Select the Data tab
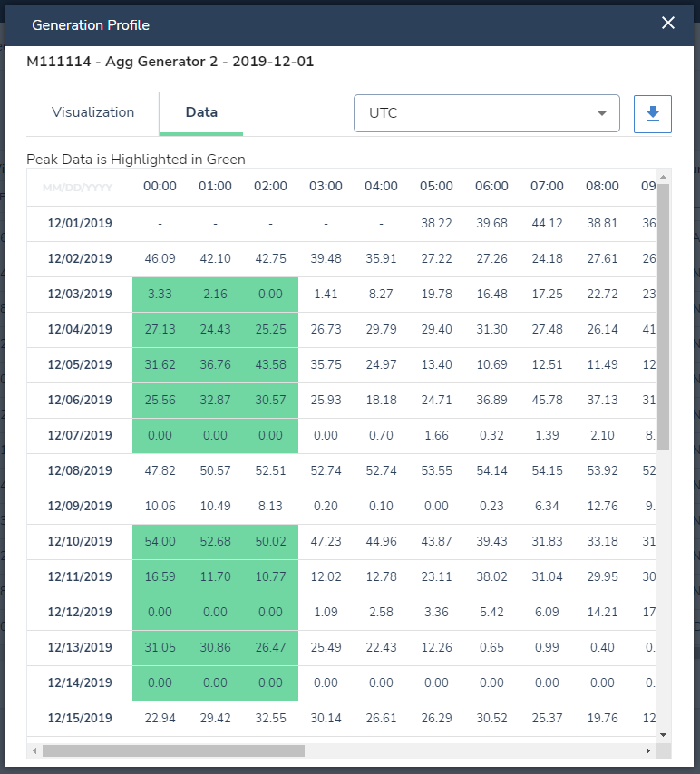Screen dimensions: 700x774 (201, 112)
